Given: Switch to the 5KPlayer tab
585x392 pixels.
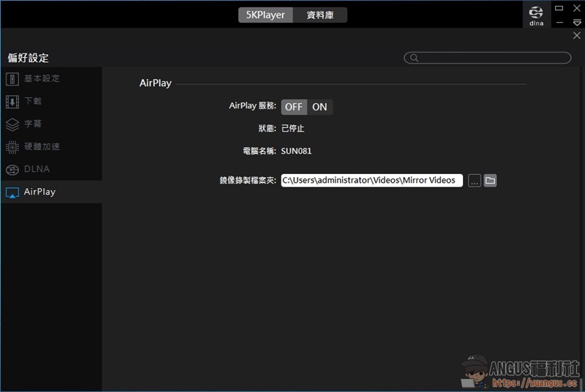Looking at the screenshot, I should tap(265, 15).
